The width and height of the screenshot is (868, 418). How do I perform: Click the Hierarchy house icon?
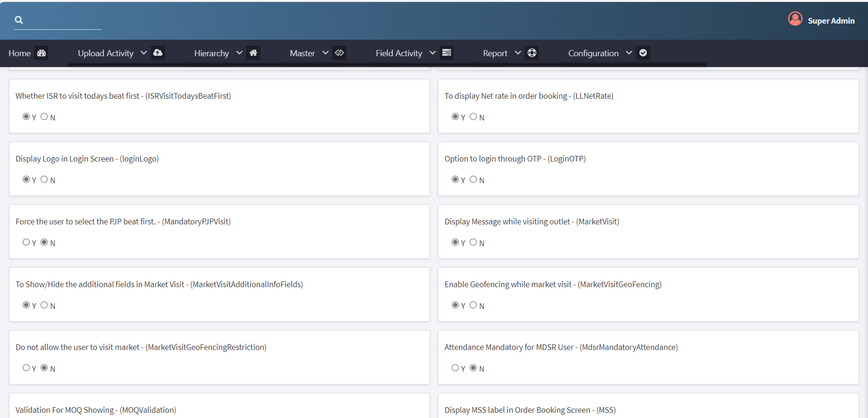click(x=253, y=53)
